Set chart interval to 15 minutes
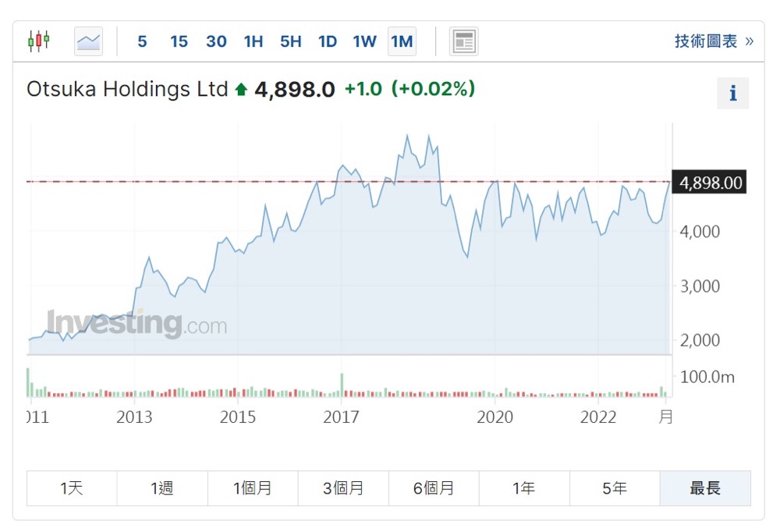 click(179, 41)
